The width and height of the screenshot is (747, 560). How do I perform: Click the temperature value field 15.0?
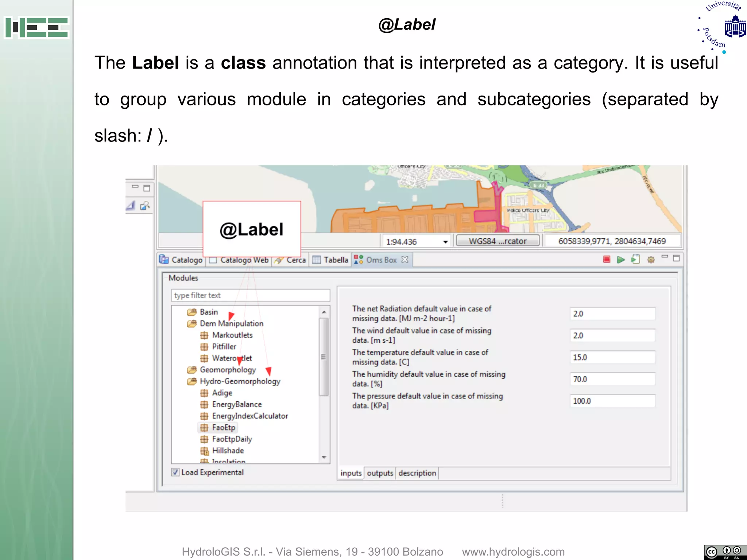(x=612, y=358)
